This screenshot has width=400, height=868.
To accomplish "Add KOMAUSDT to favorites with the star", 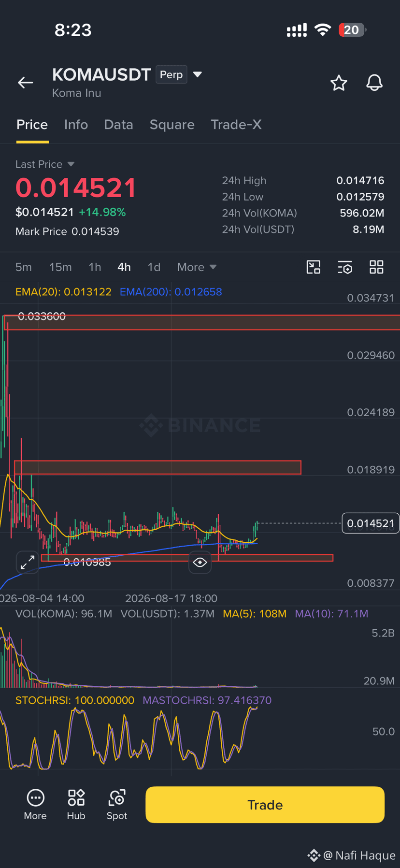I will pyautogui.click(x=339, y=83).
